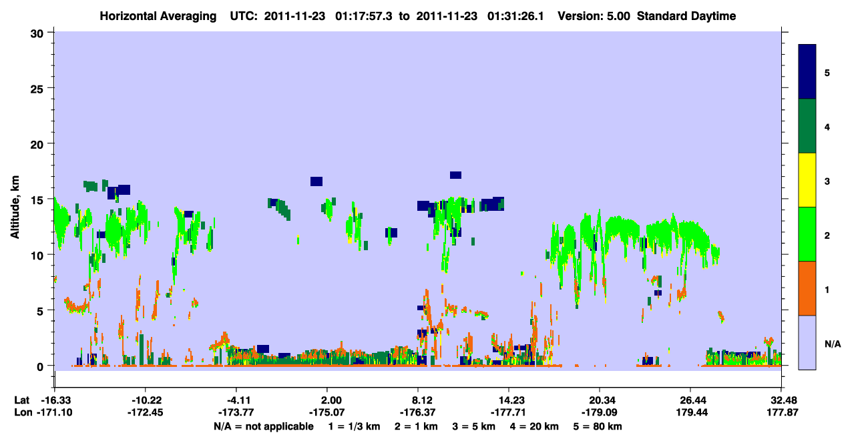Click longitude value -176.37
The height and width of the screenshot is (445, 868).
pos(417,413)
